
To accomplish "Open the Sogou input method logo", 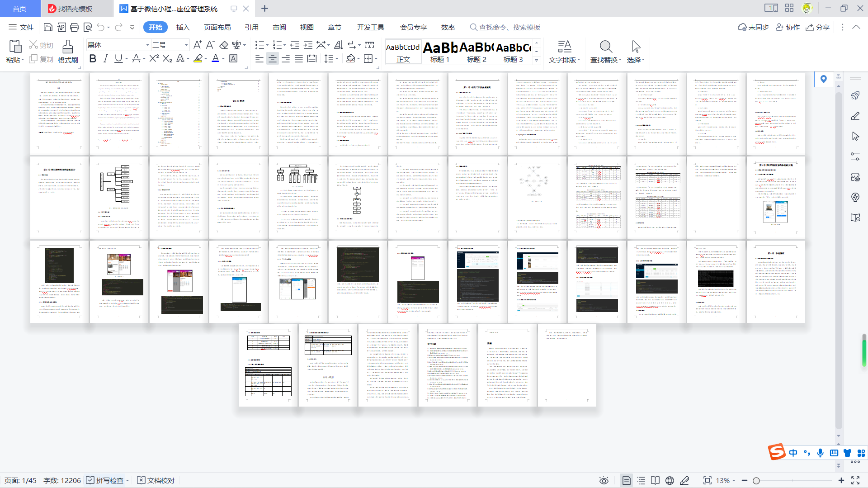I will (x=777, y=452).
